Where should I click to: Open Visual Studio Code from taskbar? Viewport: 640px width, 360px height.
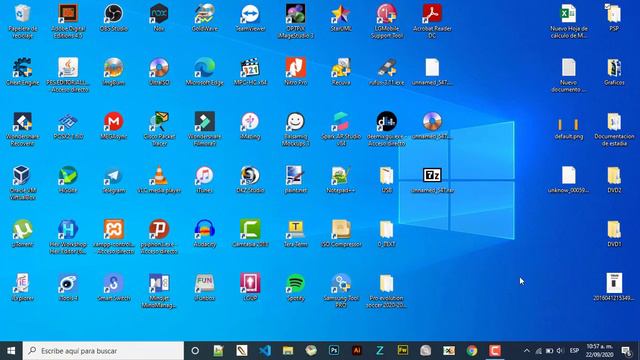coord(265,351)
